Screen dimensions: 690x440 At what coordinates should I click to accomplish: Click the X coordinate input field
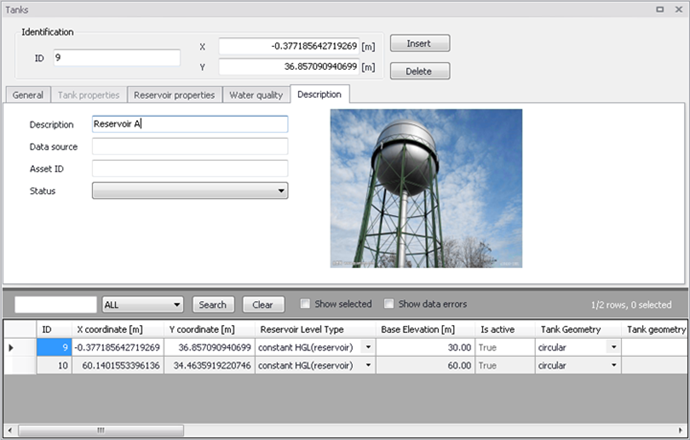289,46
